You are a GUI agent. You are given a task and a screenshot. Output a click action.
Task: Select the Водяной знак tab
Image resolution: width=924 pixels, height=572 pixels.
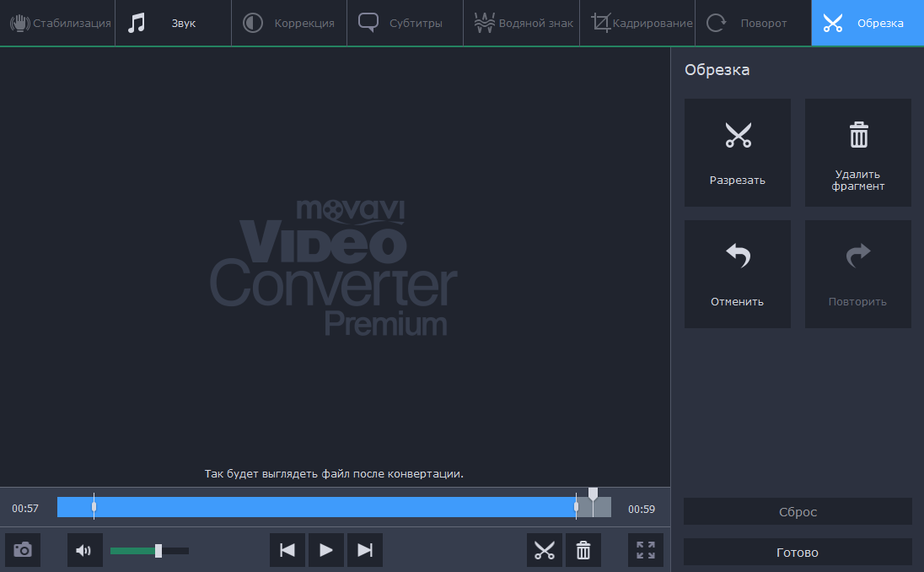pyautogui.click(x=521, y=23)
